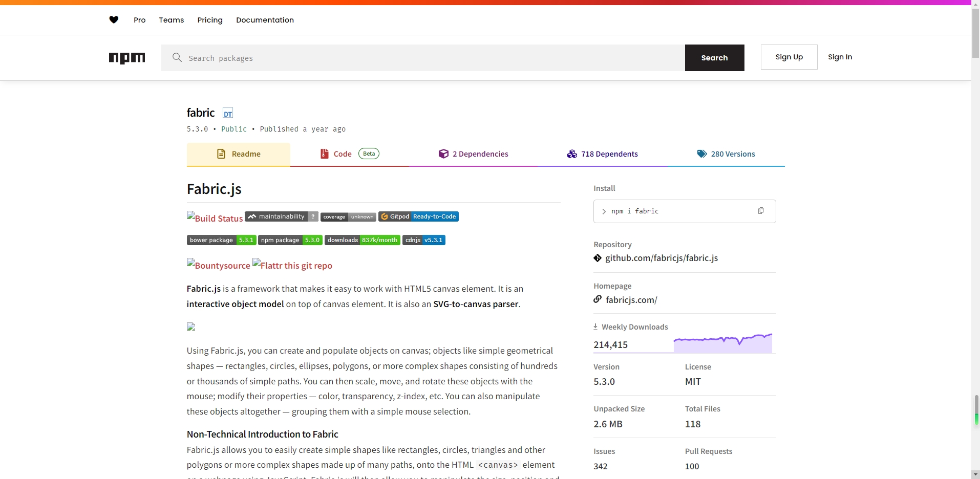Click the magnifier icon in search bar
Viewport: 980px width, 479px height.
coord(177,57)
